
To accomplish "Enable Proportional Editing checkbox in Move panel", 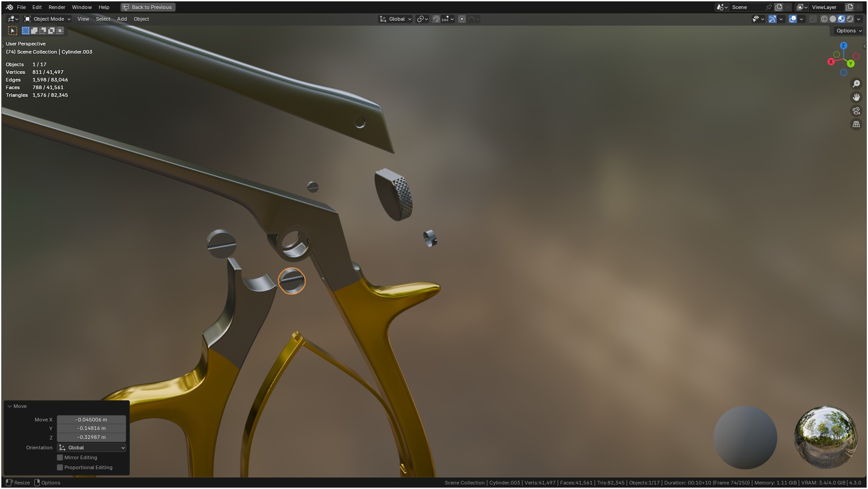I will 60,467.
